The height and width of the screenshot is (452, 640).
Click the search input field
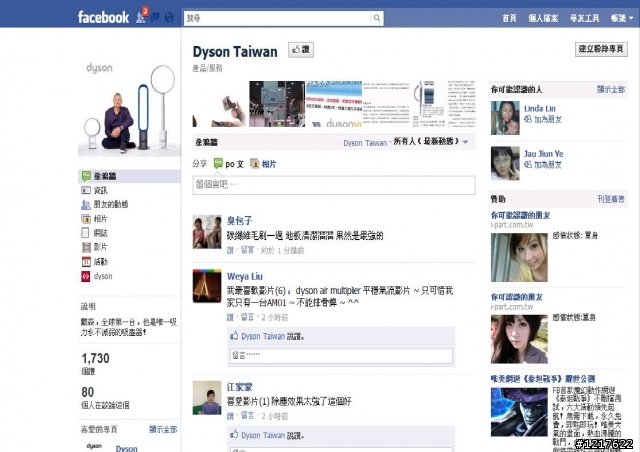pyautogui.click(x=278, y=18)
